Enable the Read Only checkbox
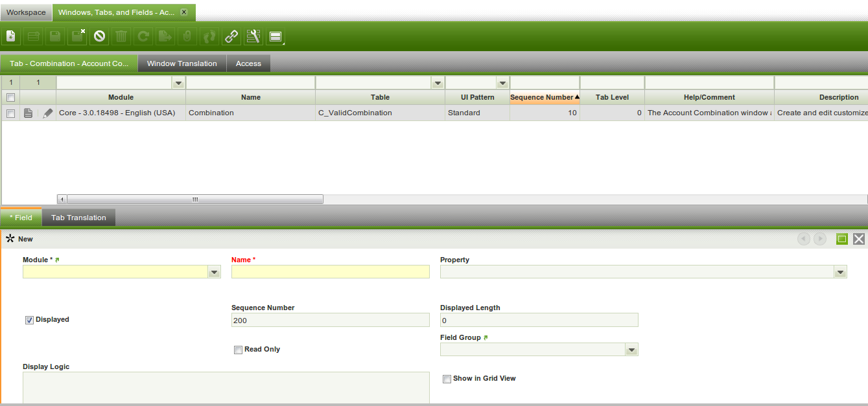This screenshot has width=868, height=406. click(238, 350)
